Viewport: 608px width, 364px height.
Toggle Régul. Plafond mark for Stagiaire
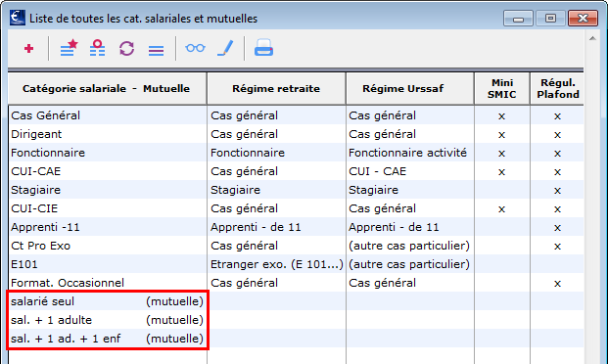coord(557,191)
